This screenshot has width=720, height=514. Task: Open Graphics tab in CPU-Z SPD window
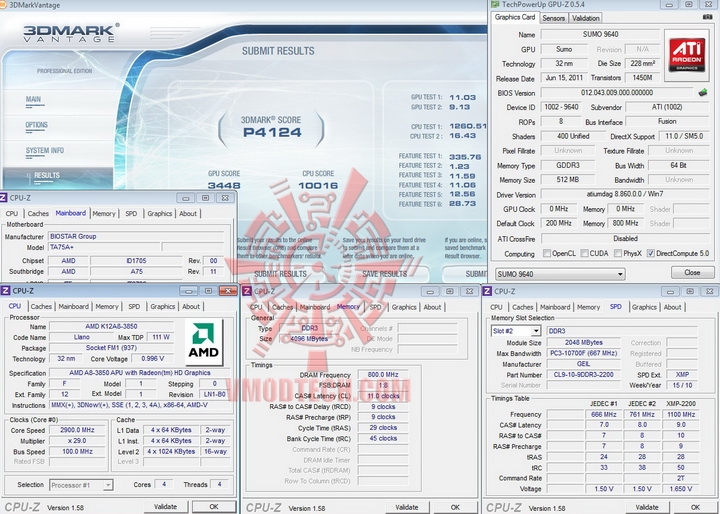(x=644, y=307)
